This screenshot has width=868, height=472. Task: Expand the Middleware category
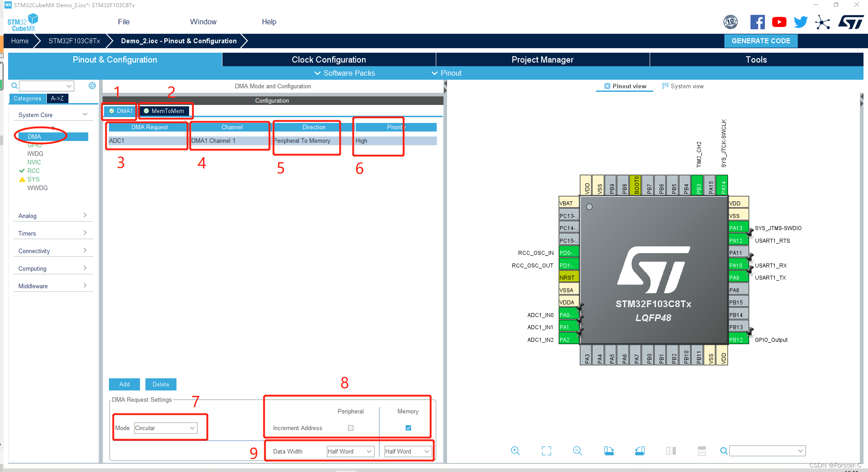click(53, 286)
